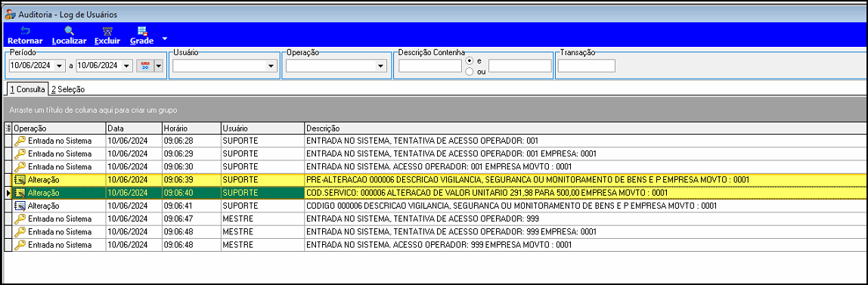This screenshot has width=868, height=285.
Task: Click the SUPORTE cell at 09:06:28
Action: pos(262,141)
